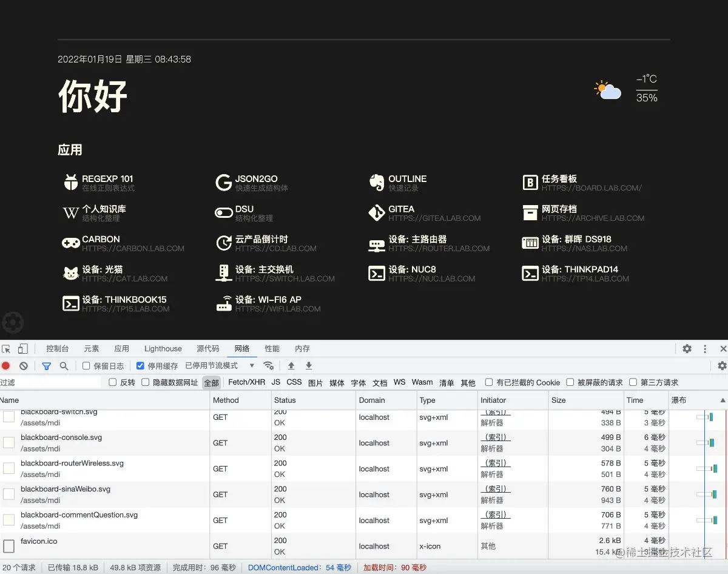Switch to the 性能 panel tab

pos(272,349)
